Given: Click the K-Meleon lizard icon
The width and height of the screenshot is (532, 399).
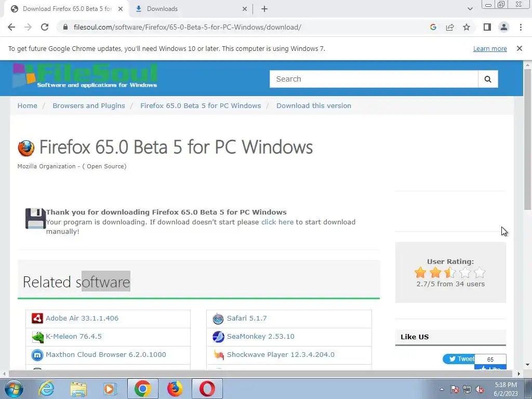Looking at the screenshot, I should point(37,337).
